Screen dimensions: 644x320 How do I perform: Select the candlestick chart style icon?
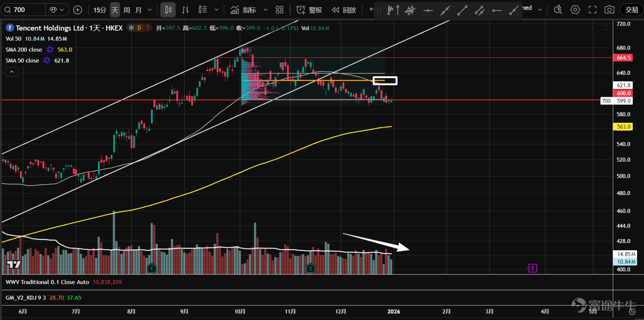[168, 10]
